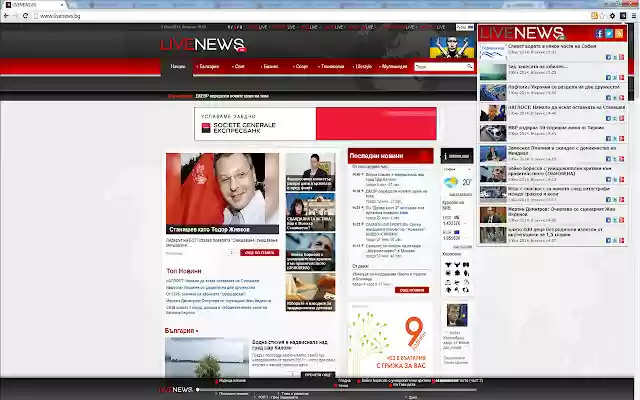Bookmark the page with the star icon
Viewport: 640px width, 400px height.
(x=602, y=16)
